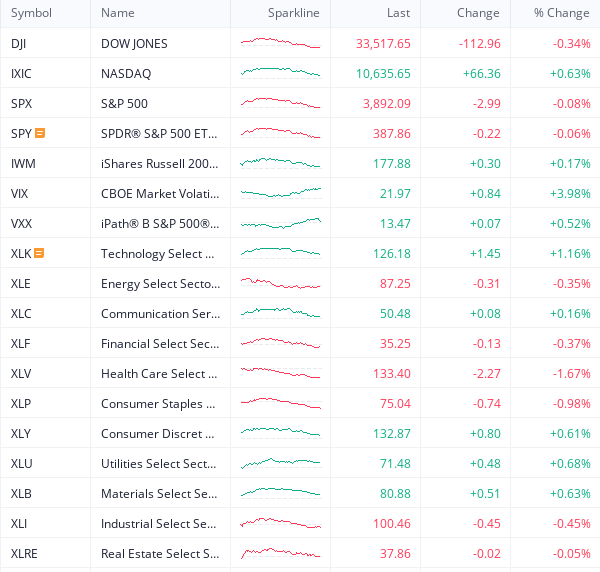
Task: Click the iShares Russell 200... name
Action: click(160, 163)
